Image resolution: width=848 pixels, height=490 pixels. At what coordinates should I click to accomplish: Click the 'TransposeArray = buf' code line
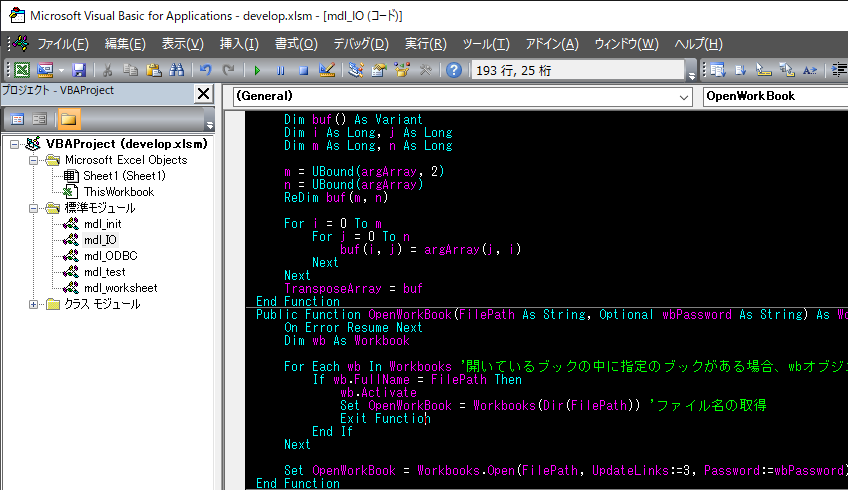click(353, 289)
